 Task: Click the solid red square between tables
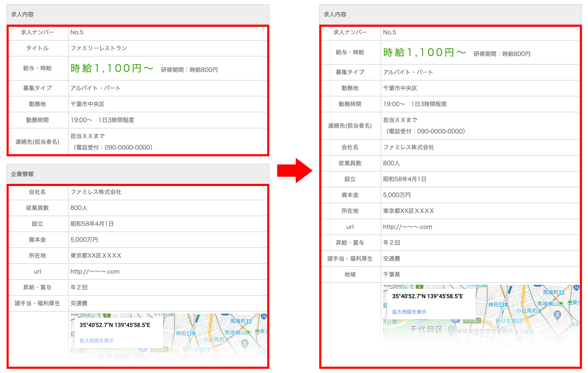coord(295,170)
